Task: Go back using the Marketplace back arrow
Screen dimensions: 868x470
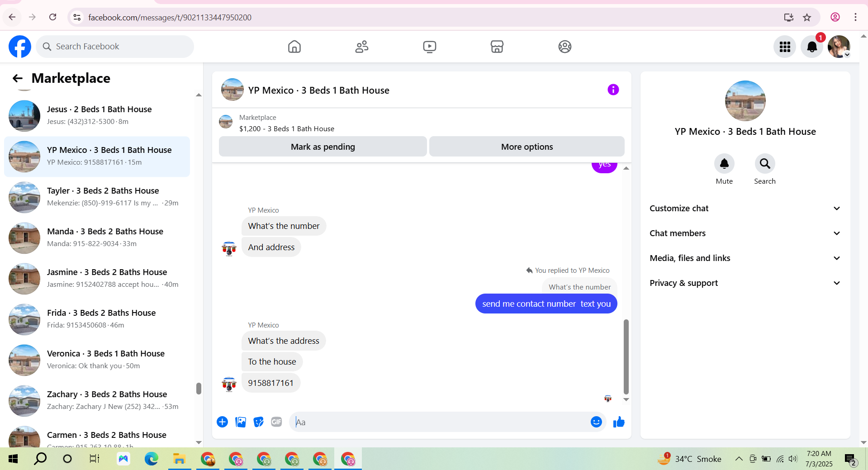Action: (x=18, y=78)
